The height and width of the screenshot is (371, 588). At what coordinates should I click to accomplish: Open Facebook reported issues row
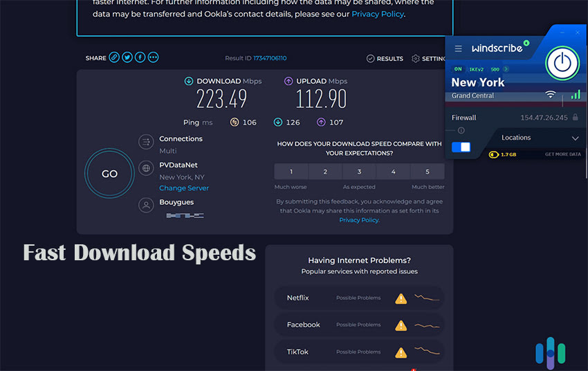359,325
